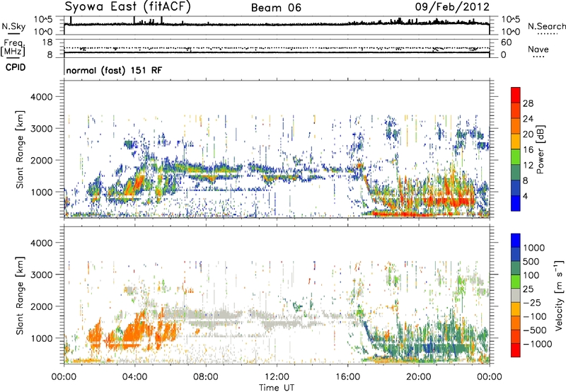
Task: Click the 'Nave' legend label
Action: (538, 49)
